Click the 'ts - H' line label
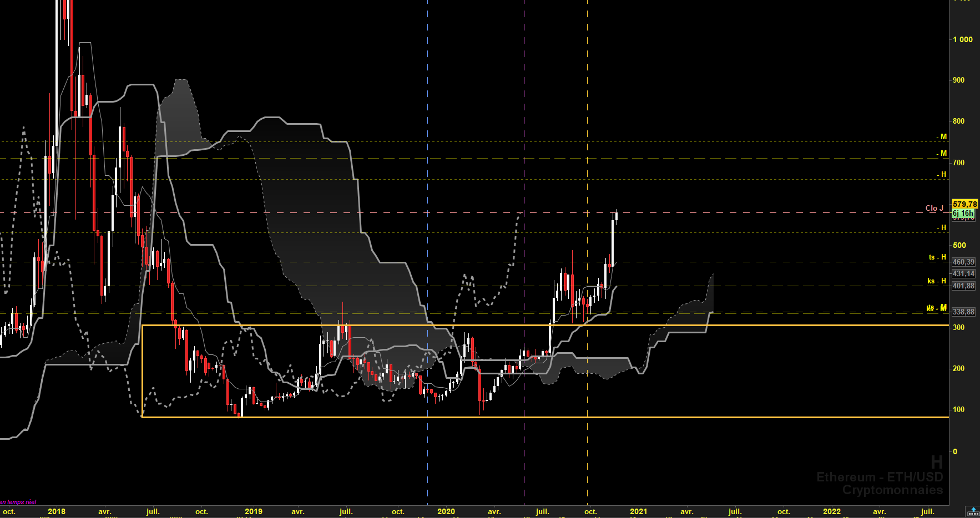Screen dimensions: 980x518 pos(937,257)
